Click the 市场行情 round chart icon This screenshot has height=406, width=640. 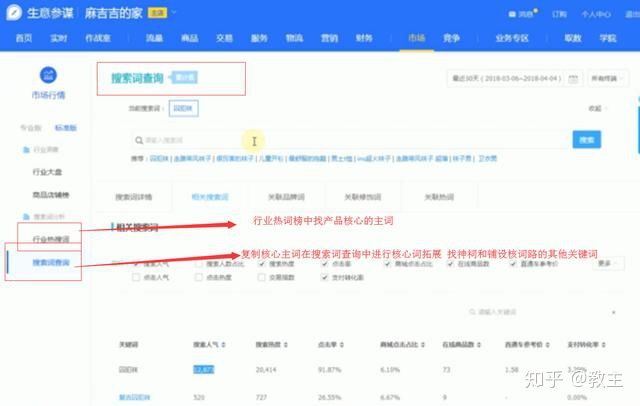coord(46,75)
